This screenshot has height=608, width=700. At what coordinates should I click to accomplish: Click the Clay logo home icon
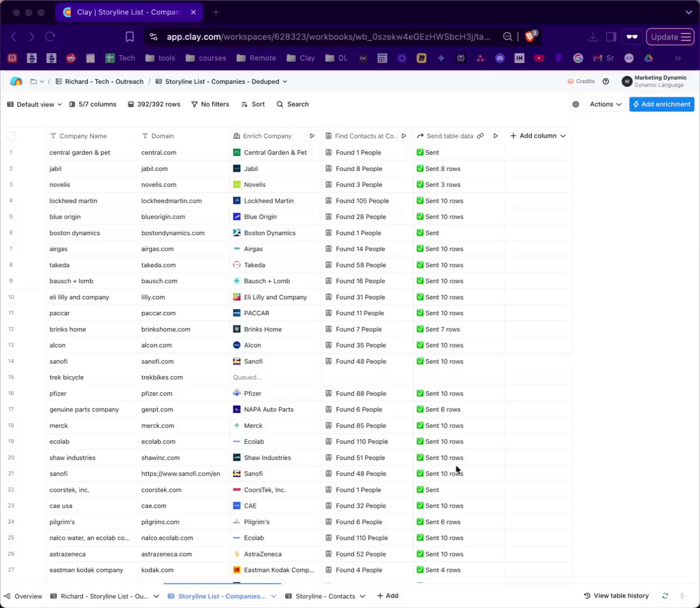(x=16, y=82)
